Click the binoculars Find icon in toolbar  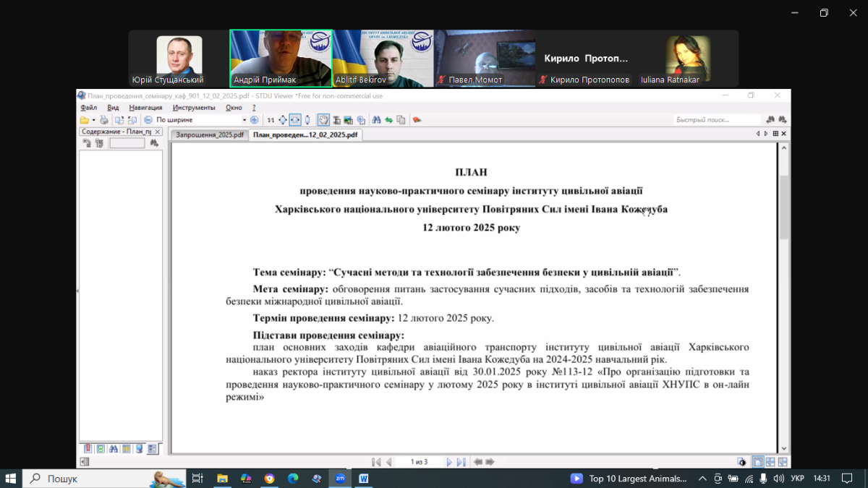[x=376, y=120]
